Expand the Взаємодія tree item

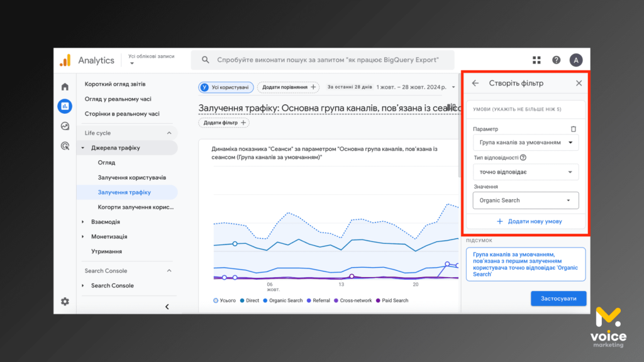click(84, 222)
